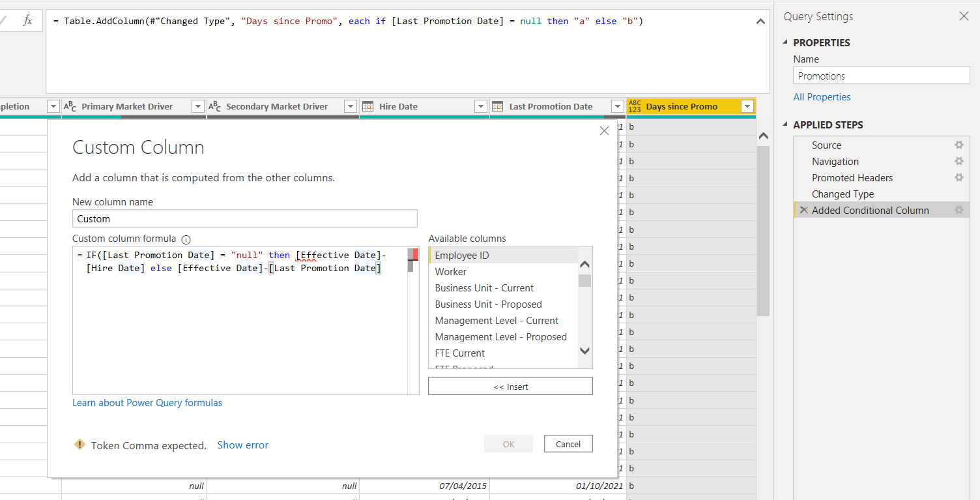Select the Navigation applied step

point(835,161)
